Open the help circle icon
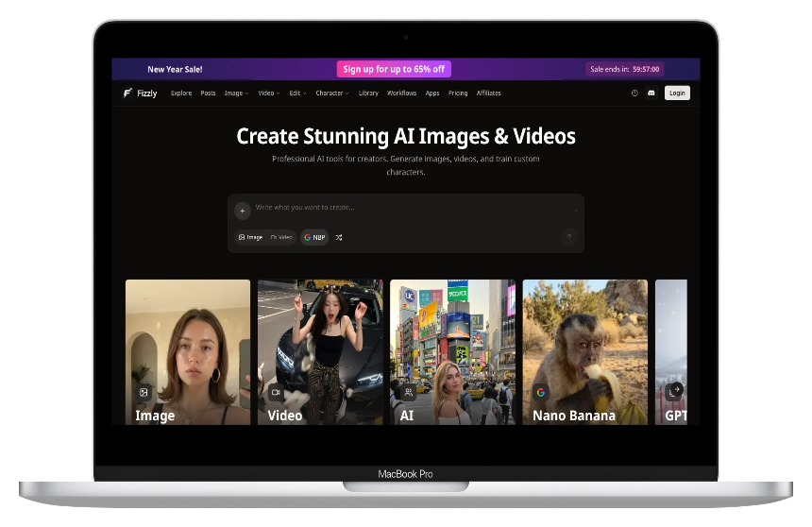Image resolution: width=812 pixels, height=527 pixels. tap(634, 93)
